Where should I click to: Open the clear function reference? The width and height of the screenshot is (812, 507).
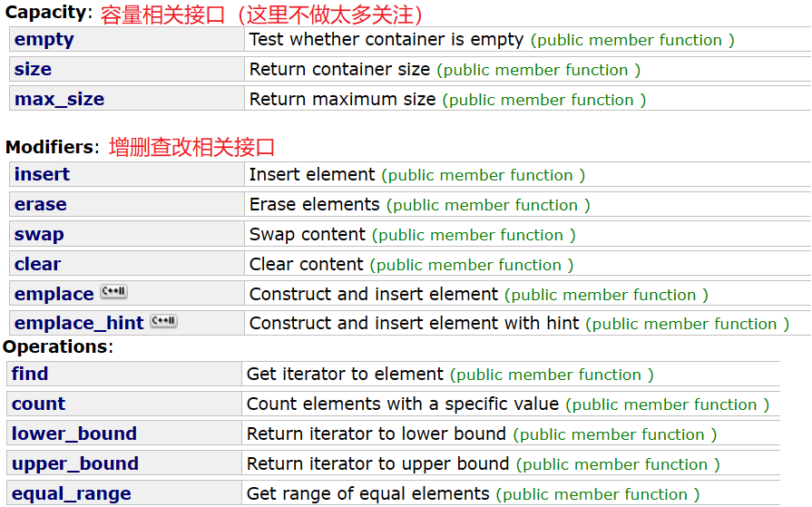click(37, 264)
